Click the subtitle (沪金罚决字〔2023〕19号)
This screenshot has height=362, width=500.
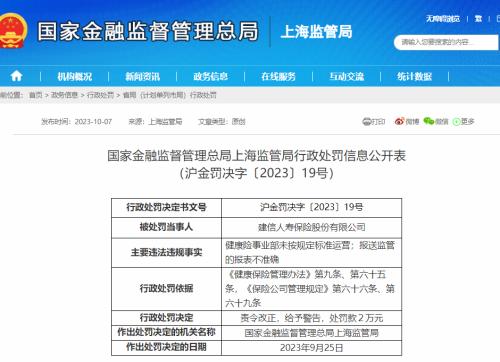coord(256,173)
